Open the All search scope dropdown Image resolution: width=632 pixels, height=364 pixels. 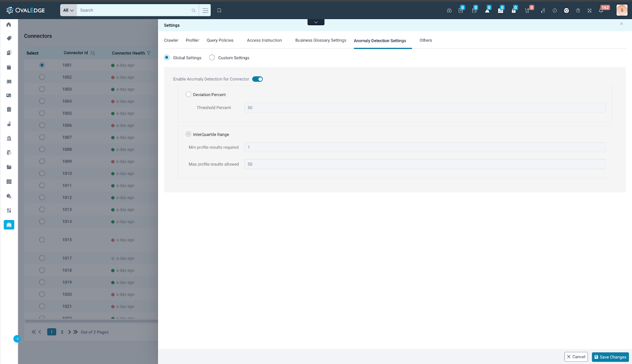[x=68, y=10]
